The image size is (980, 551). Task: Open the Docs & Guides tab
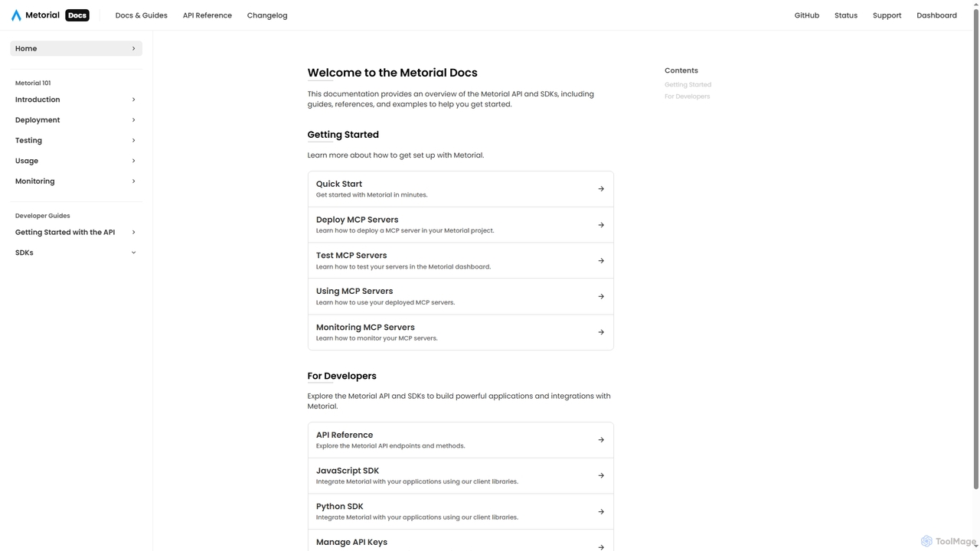pos(142,15)
